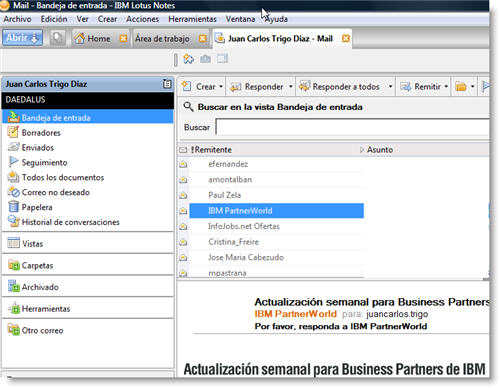Select the message from Paul Zela
500x388 pixels.
[276, 195]
